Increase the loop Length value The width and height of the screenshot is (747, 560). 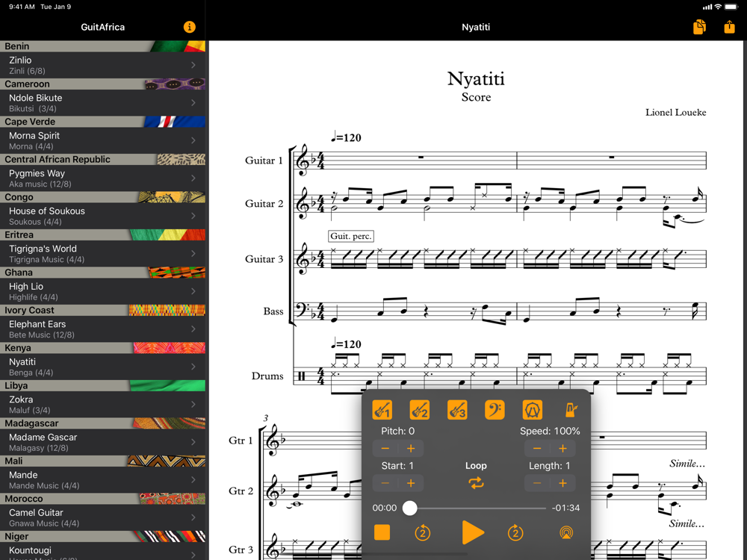[562, 483]
